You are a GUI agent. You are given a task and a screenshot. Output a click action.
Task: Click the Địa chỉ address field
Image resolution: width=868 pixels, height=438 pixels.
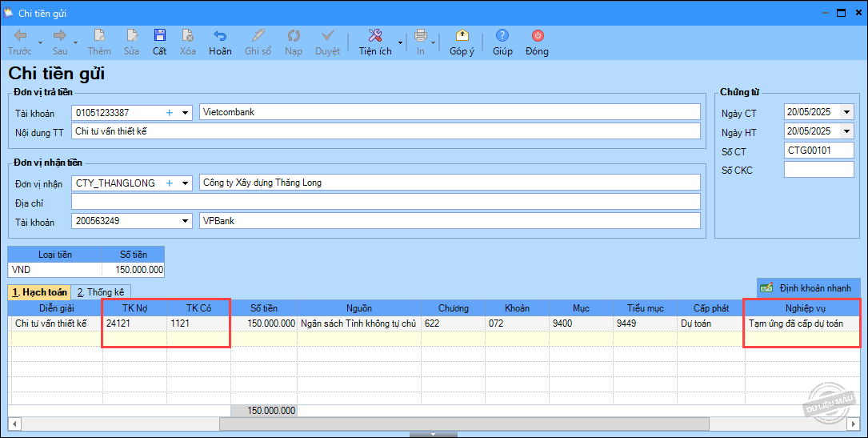click(x=386, y=202)
